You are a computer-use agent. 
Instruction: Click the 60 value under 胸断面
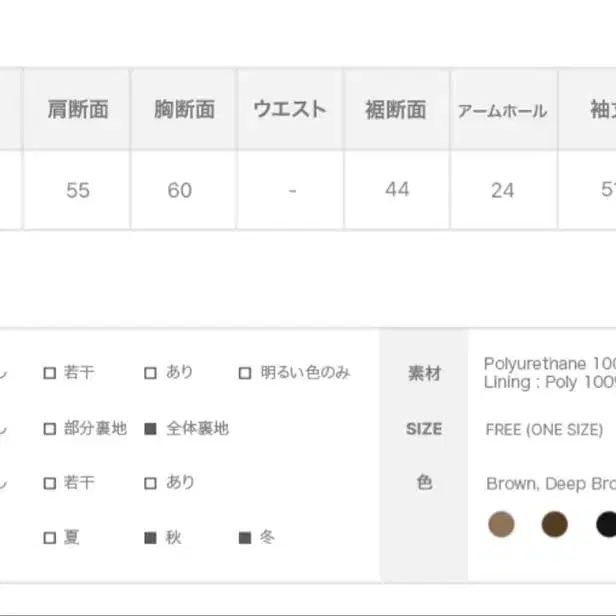180,190
